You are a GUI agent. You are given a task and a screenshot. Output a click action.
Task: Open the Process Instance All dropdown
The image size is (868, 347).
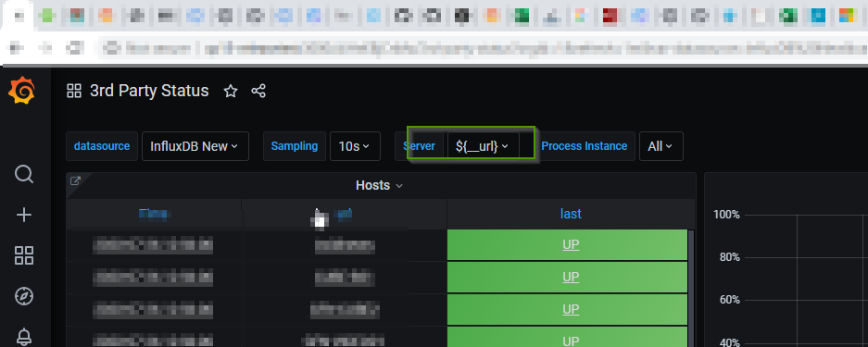point(661,146)
